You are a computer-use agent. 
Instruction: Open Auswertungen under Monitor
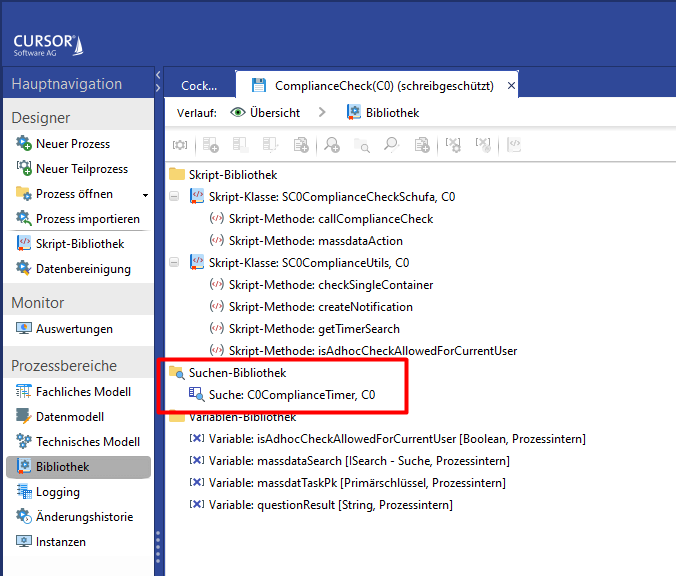click(x=74, y=329)
